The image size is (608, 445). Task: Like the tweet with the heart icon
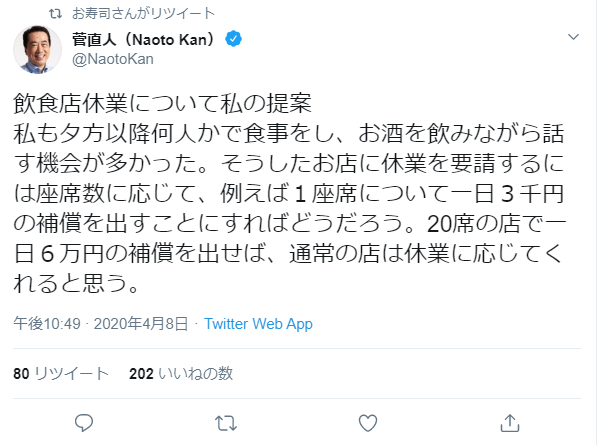click(369, 419)
